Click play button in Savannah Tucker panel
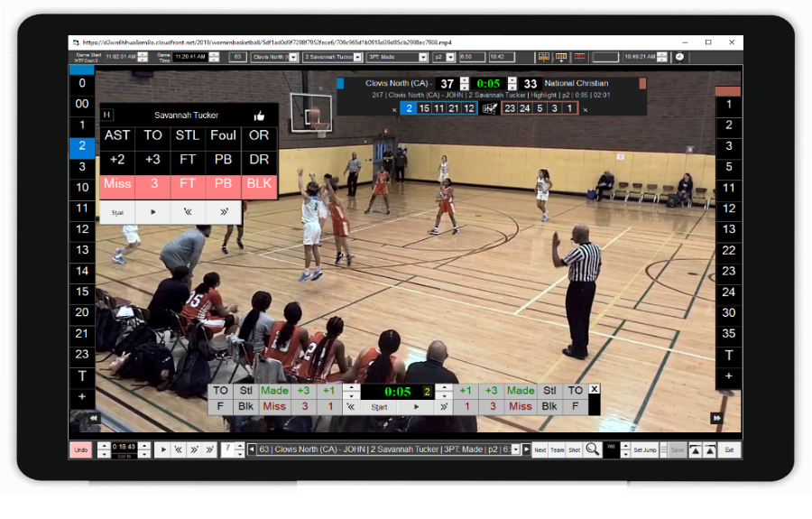 152,212
